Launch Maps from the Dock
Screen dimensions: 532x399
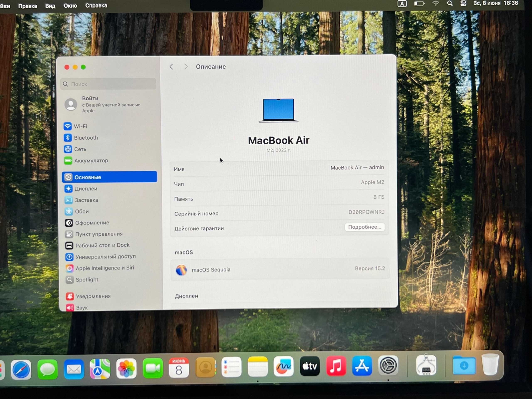[x=100, y=368]
